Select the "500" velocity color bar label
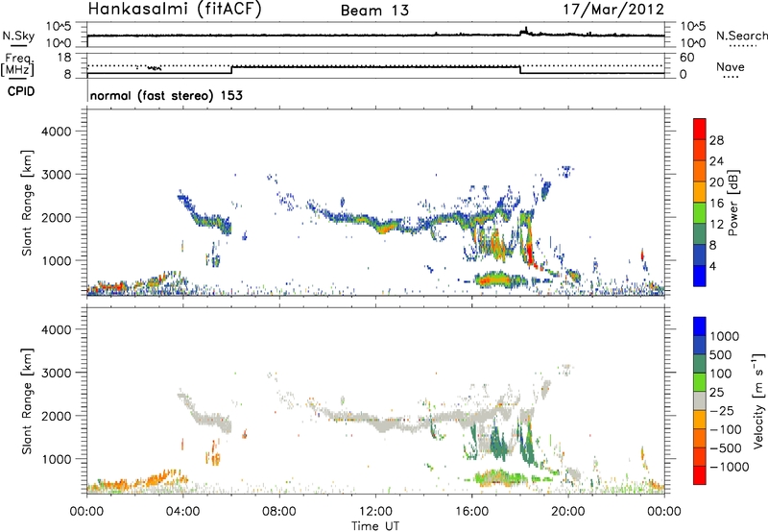The width and height of the screenshot is (768, 532). (721, 354)
